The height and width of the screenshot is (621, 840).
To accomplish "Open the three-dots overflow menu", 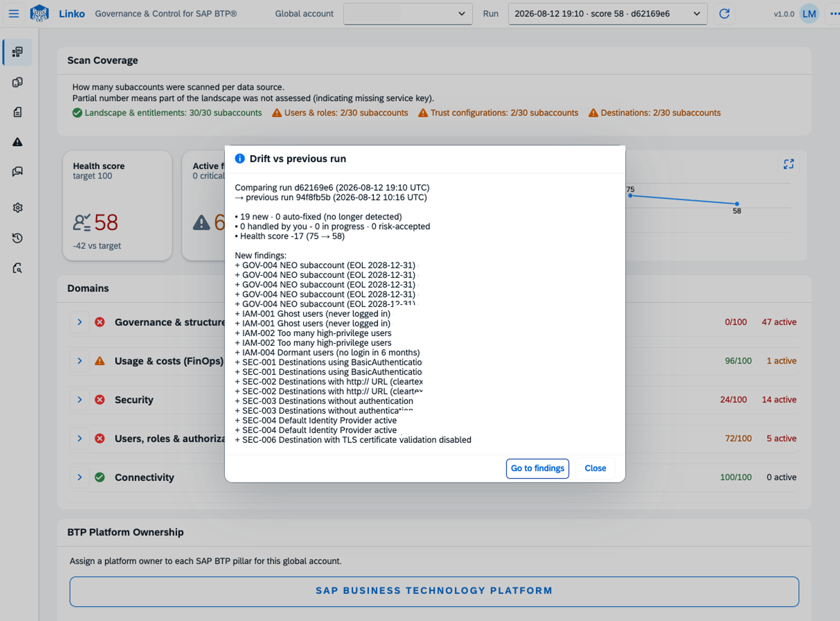I will [x=834, y=14].
